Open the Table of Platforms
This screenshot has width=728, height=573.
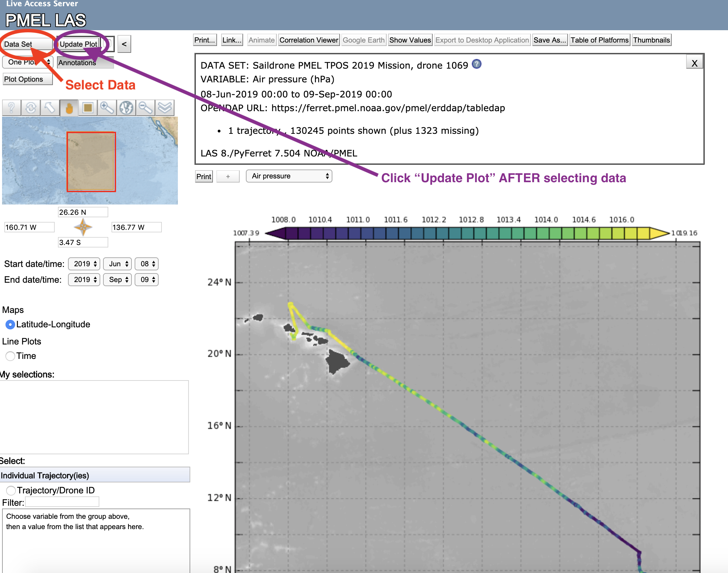600,40
